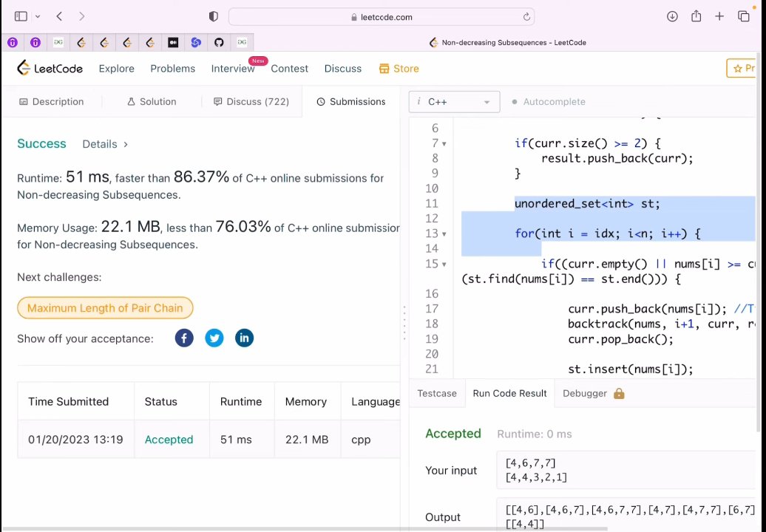Switch to the Medium pinned tab

coord(173,42)
